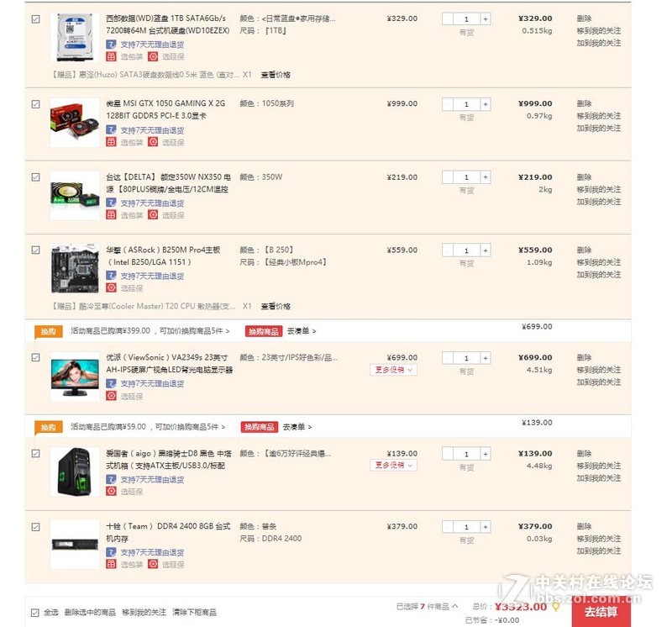Click the 7-day return icon on WD hard drive

click(x=111, y=45)
